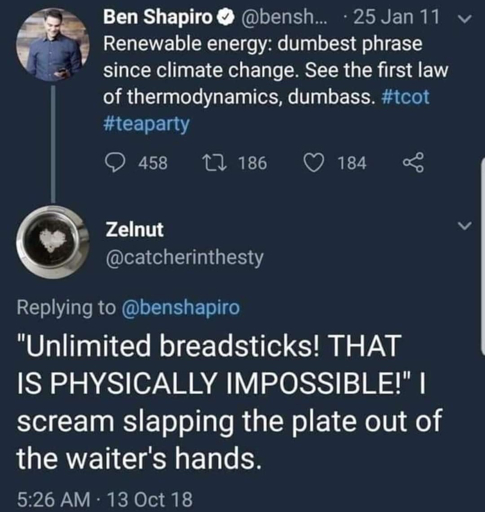Expand options chevron on Zelnut's reply
Viewport: 485px width, 512px height.
464,226
